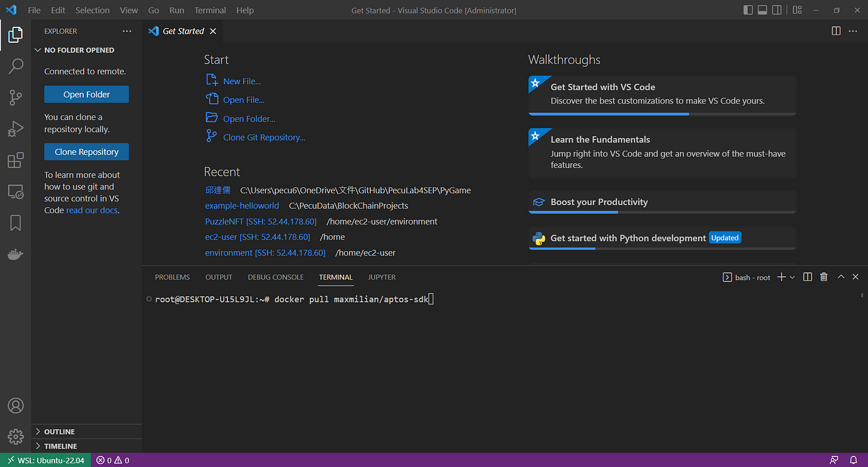Image resolution: width=868 pixels, height=467 pixels.
Task: Open the Remote Explorer icon
Action: (x=15, y=192)
